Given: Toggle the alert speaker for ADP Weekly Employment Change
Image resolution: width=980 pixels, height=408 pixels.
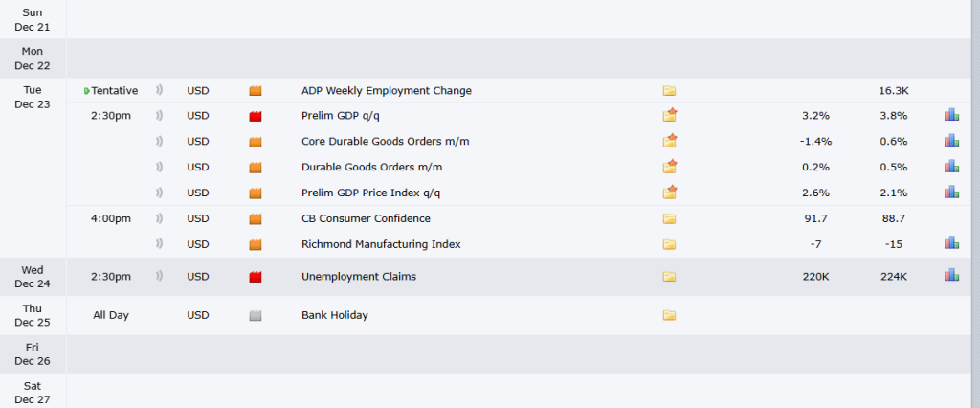Looking at the screenshot, I should [160, 91].
